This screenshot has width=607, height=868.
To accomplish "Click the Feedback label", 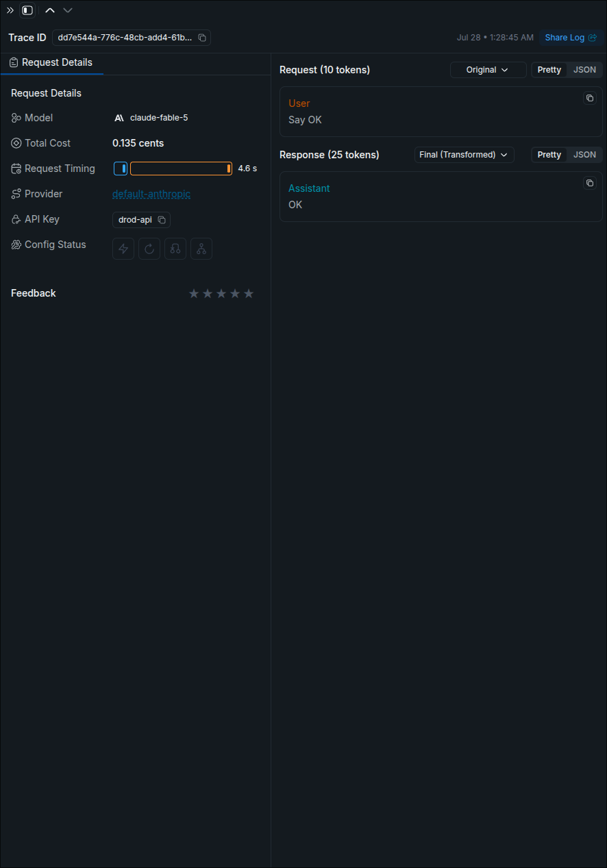I will (34, 293).
